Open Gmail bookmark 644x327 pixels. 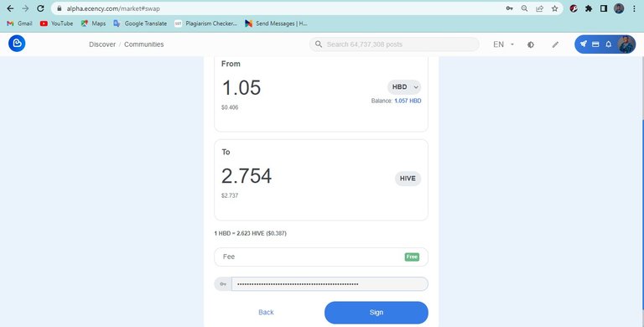[20, 23]
